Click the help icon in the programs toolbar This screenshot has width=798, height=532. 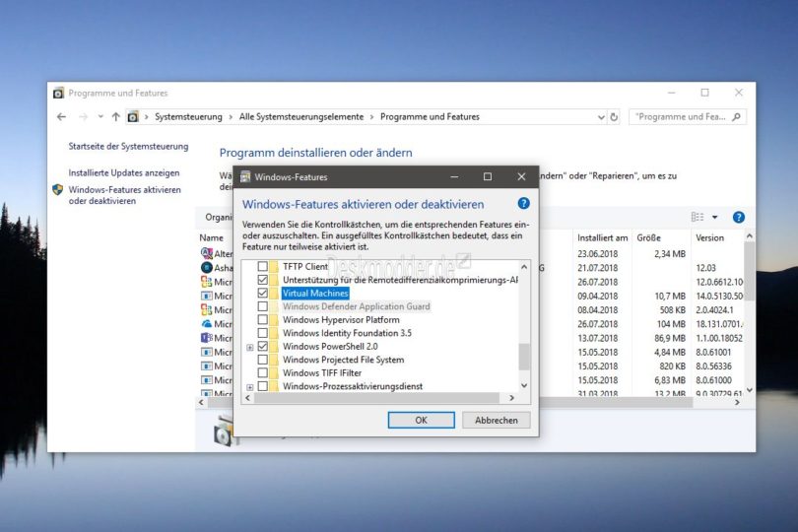point(738,217)
